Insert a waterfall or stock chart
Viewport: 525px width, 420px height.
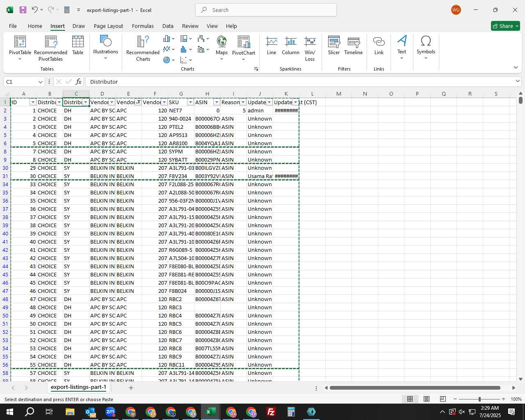click(x=203, y=39)
